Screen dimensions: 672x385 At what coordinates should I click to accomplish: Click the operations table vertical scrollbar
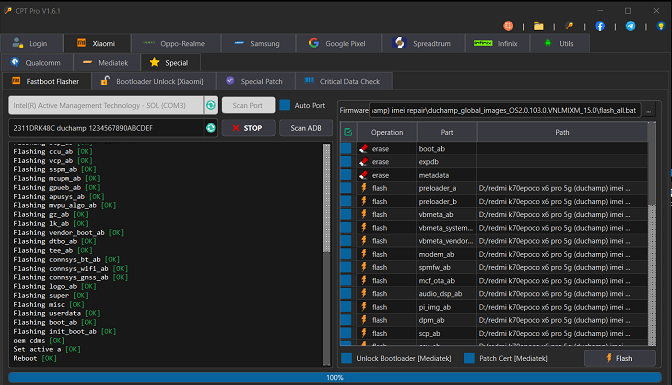[x=652, y=234]
